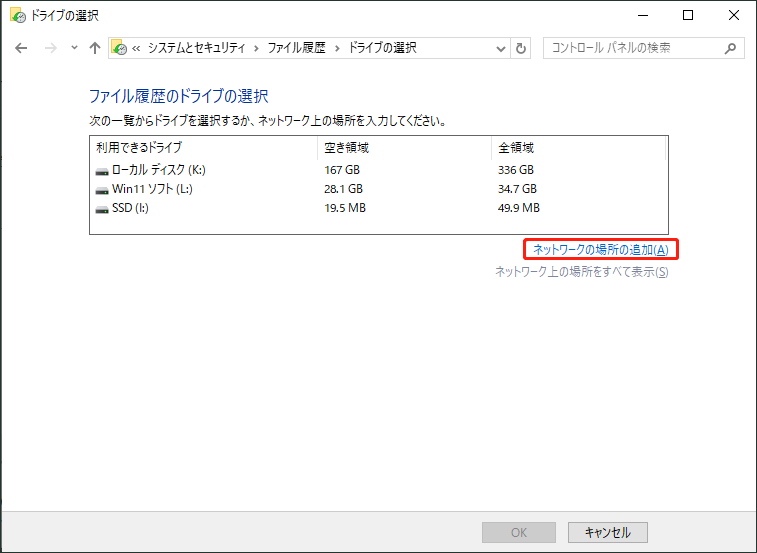
Task: Close the ドライブの選択 window
Action: (734, 15)
